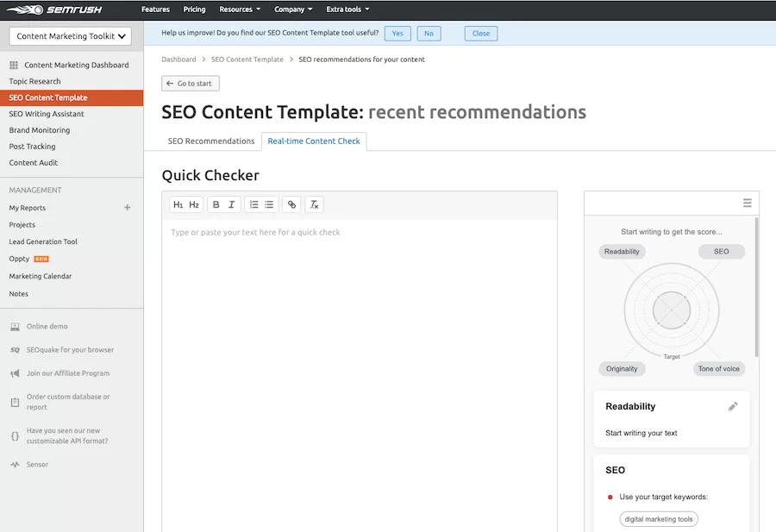Add a new report with plus icon
The width and height of the screenshot is (776, 532).
128,208
